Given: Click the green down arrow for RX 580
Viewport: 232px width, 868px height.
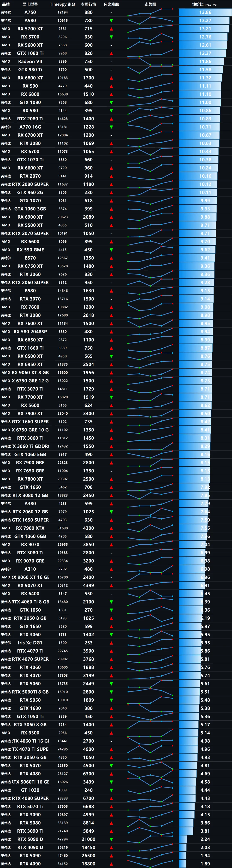Looking at the screenshot, I should pos(111,111).
